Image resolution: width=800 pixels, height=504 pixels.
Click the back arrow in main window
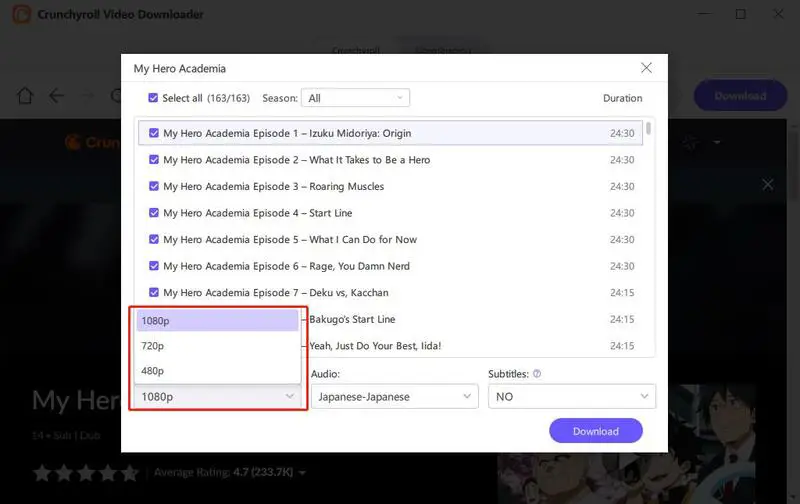(56, 95)
